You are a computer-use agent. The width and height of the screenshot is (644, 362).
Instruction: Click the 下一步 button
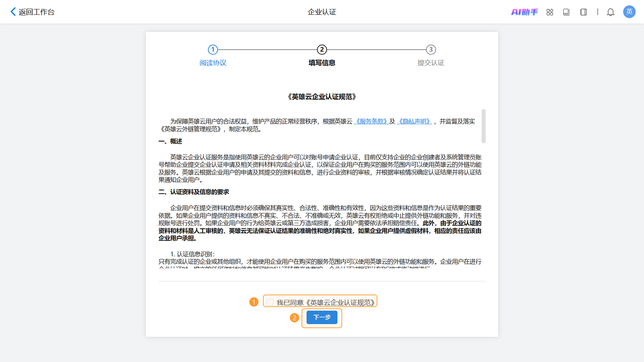coord(322,317)
